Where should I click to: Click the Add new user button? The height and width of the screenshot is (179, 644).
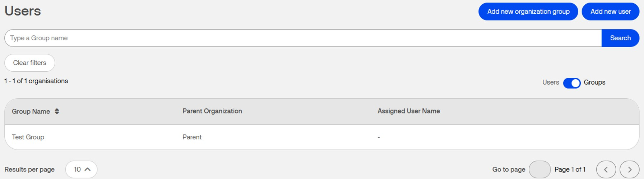pyautogui.click(x=610, y=12)
